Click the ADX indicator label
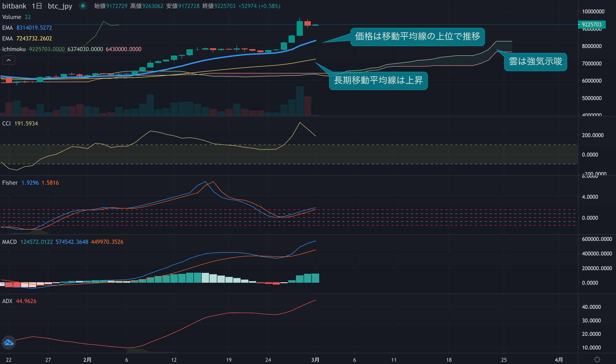This screenshot has width=616, height=364. [7, 301]
